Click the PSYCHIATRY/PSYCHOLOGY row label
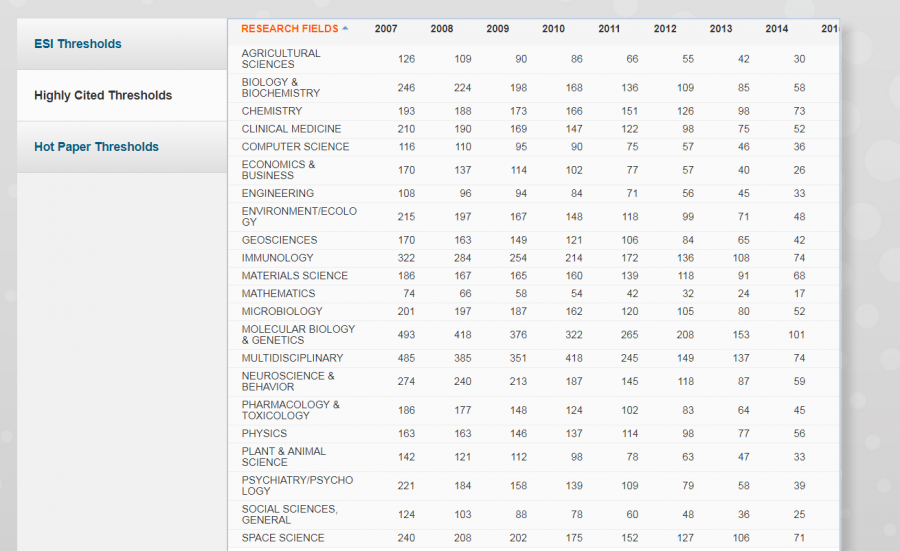 tap(297, 486)
